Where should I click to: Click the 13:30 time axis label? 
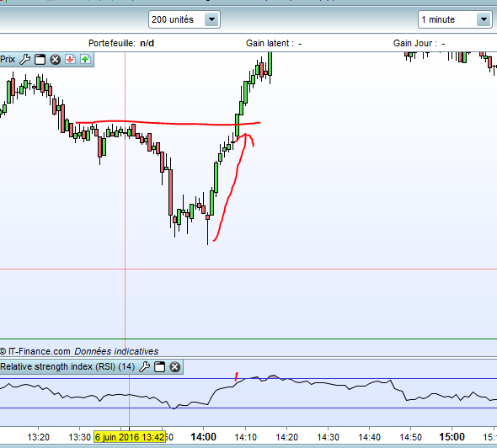pos(79,437)
